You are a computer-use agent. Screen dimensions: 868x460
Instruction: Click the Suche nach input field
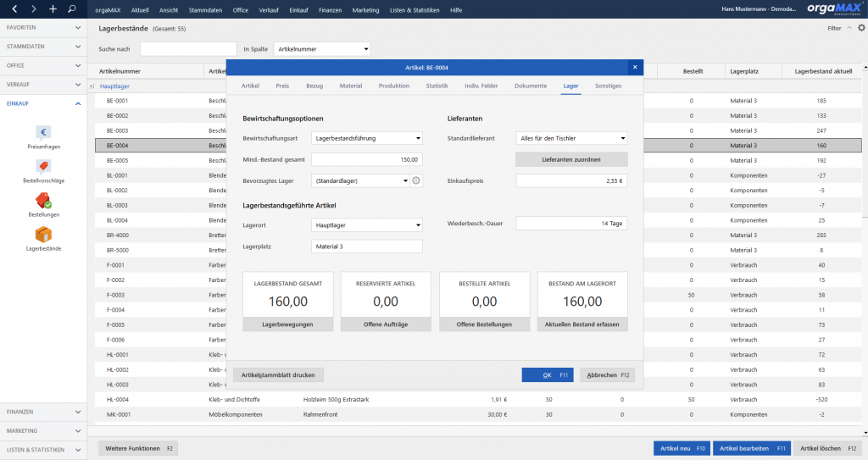coord(188,49)
